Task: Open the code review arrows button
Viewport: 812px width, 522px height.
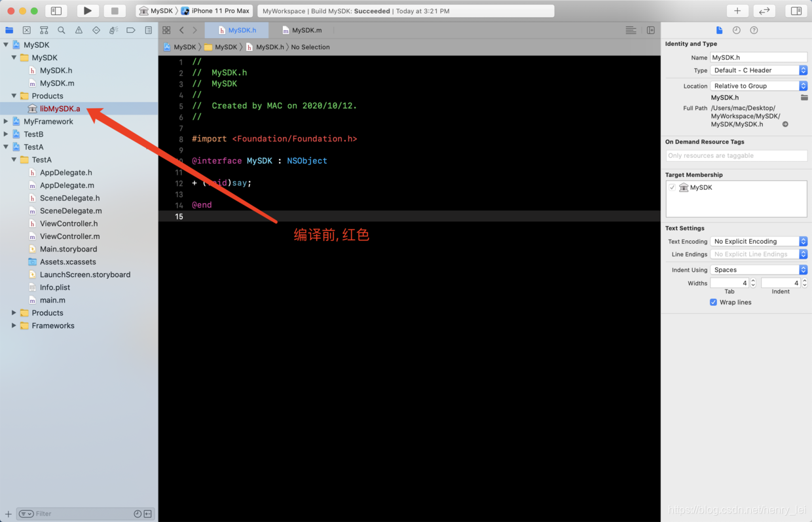Action: click(764, 10)
